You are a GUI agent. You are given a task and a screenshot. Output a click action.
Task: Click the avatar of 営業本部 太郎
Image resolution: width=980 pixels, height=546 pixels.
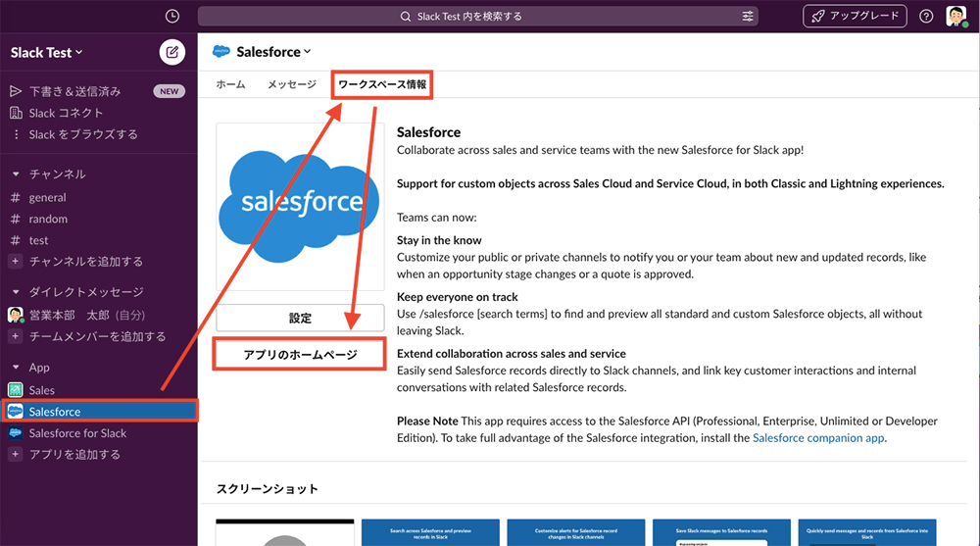tap(15, 315)
